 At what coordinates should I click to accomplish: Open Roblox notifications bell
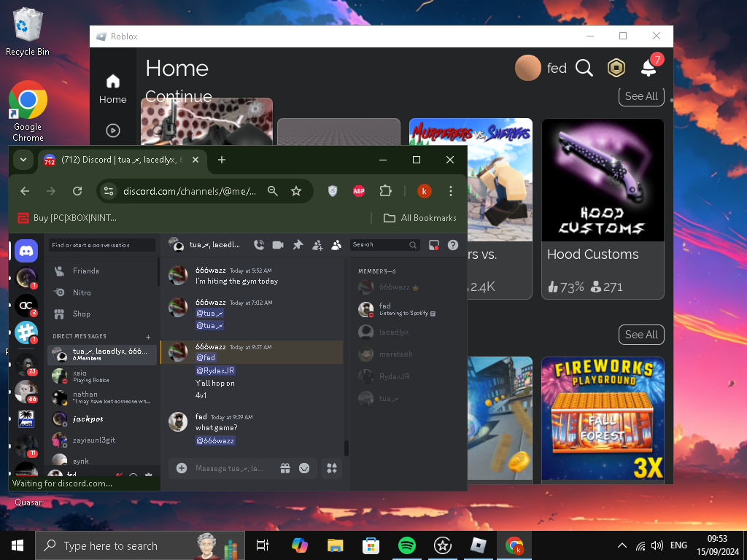(649, 68)
